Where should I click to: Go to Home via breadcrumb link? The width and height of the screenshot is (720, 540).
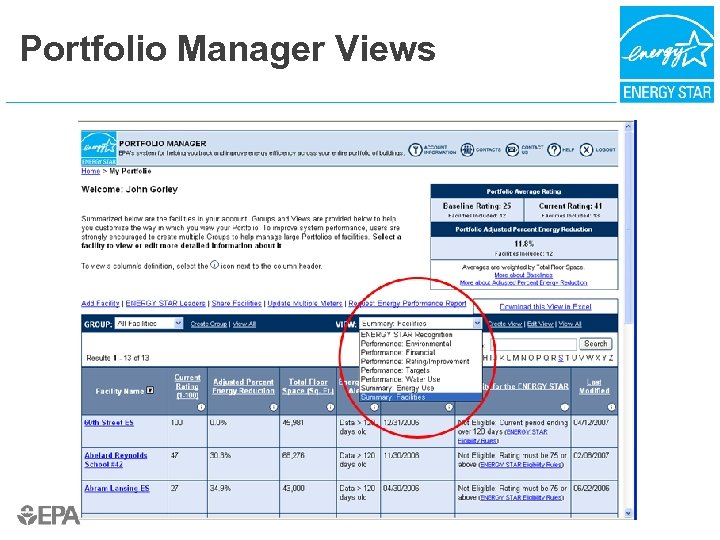tap(90, 171)
